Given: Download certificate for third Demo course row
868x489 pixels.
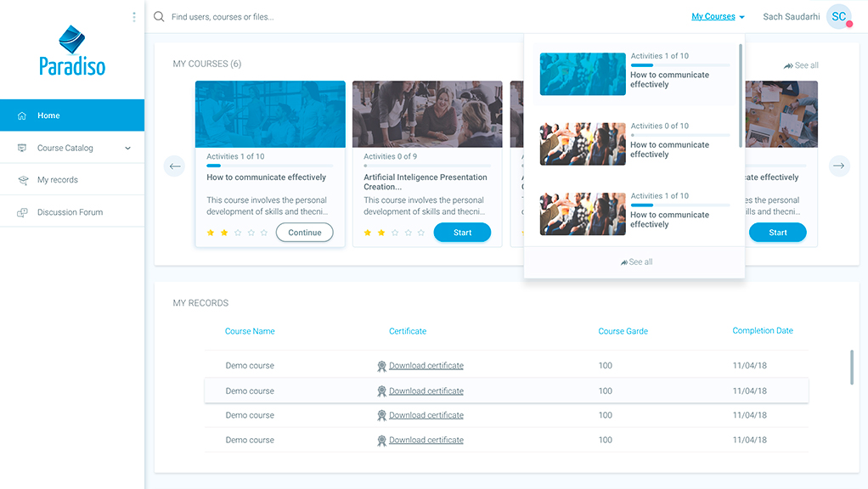Looking at the screenshot, I should tap(426, 415).
